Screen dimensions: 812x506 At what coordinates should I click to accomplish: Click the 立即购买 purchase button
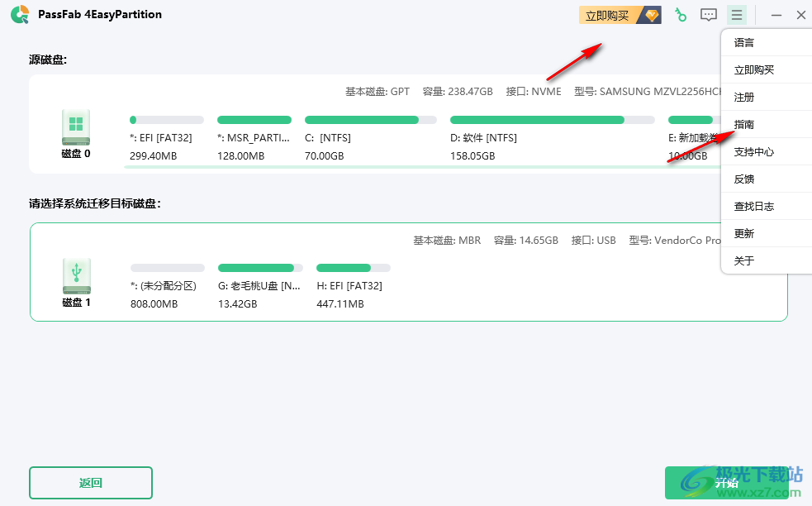click(x=608, y=14)
